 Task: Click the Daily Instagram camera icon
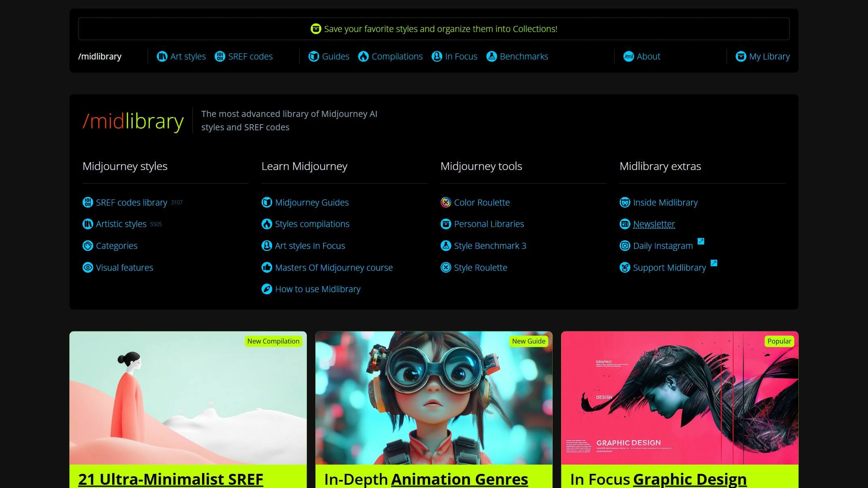[625, 246]
